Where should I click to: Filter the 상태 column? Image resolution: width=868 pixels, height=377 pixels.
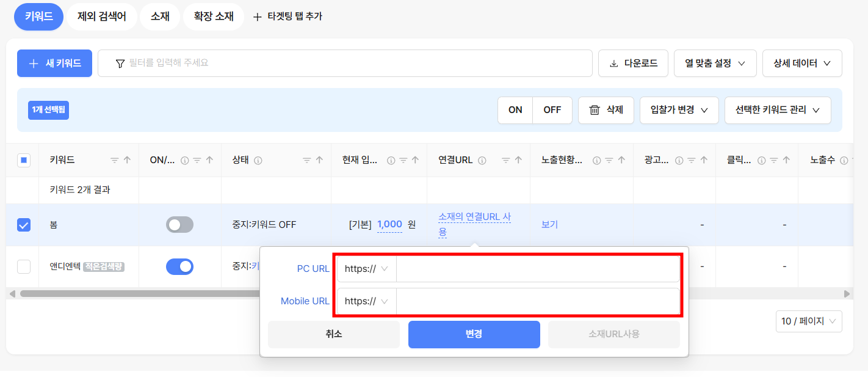307,160
